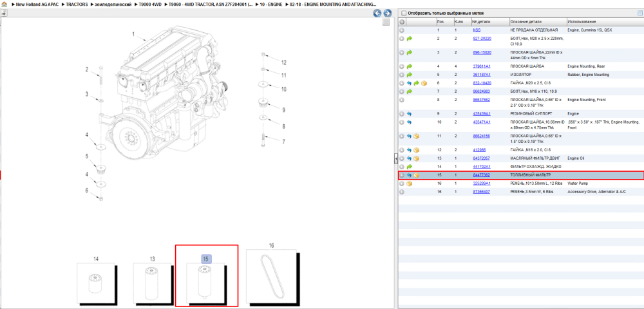The image size is (644, 309).
Task: Open part number link 87366407
Action: click(x=481, y=192)
